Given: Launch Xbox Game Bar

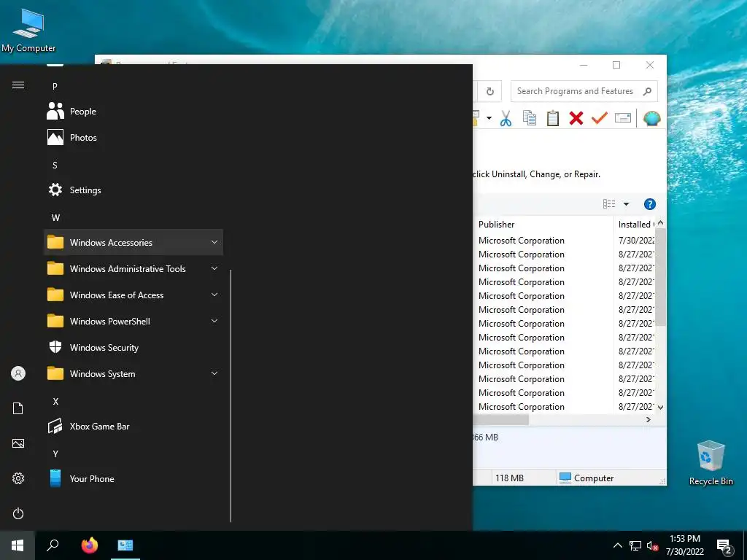Looking at the screenshot, I should click(133, 426).
